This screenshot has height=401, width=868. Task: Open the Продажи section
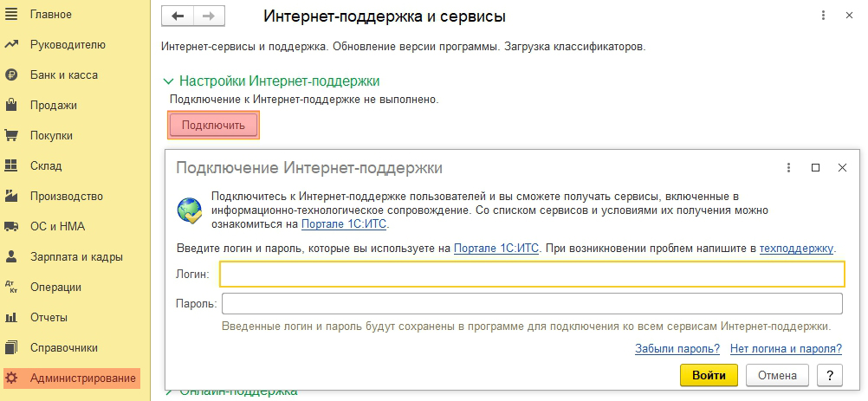tap(54, 105)
